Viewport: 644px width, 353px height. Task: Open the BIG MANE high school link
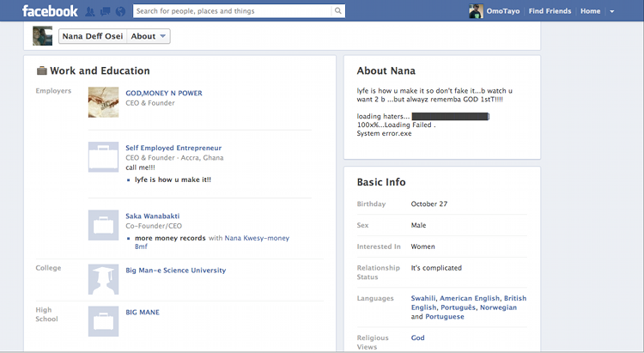[143, 313]
